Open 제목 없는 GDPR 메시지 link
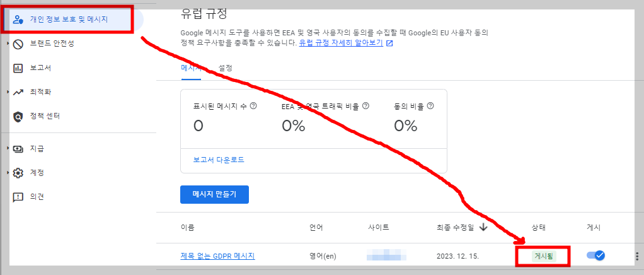 click(217, 256)
